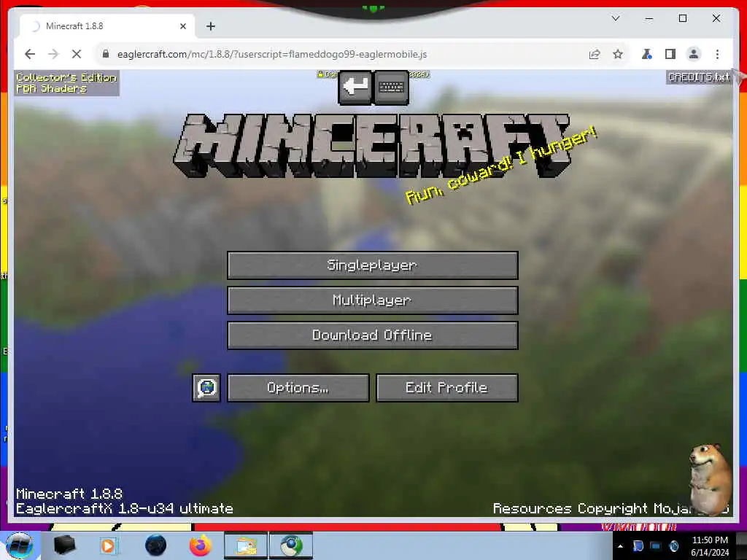This screenshot has height=560, width=747.
Task: Tap the enter/return arrow overlay button
Action: tap(355, 87)
